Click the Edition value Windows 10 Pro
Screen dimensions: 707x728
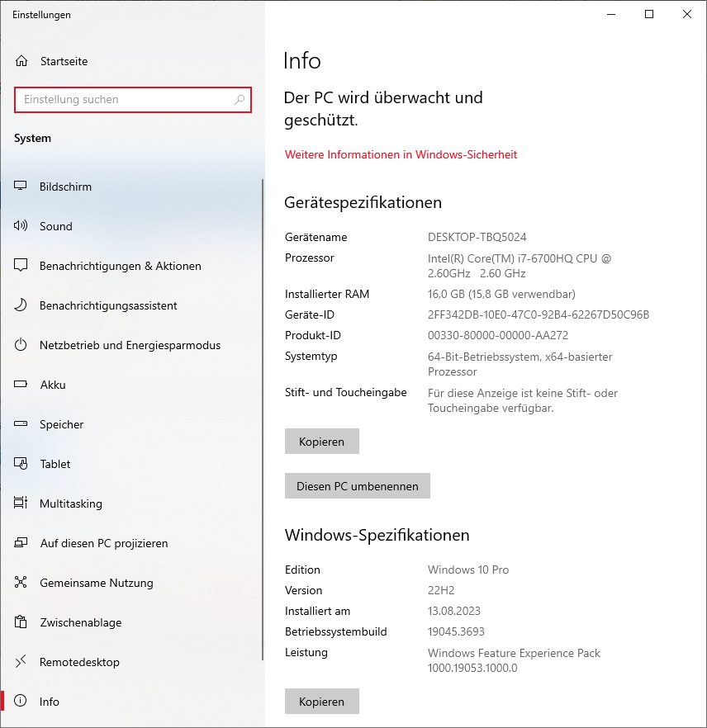[x=468, y=570]
